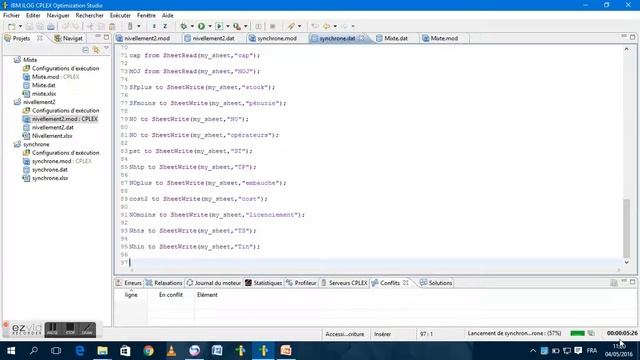
Task: Open Task View in taskbar
Action: (56, 351)
